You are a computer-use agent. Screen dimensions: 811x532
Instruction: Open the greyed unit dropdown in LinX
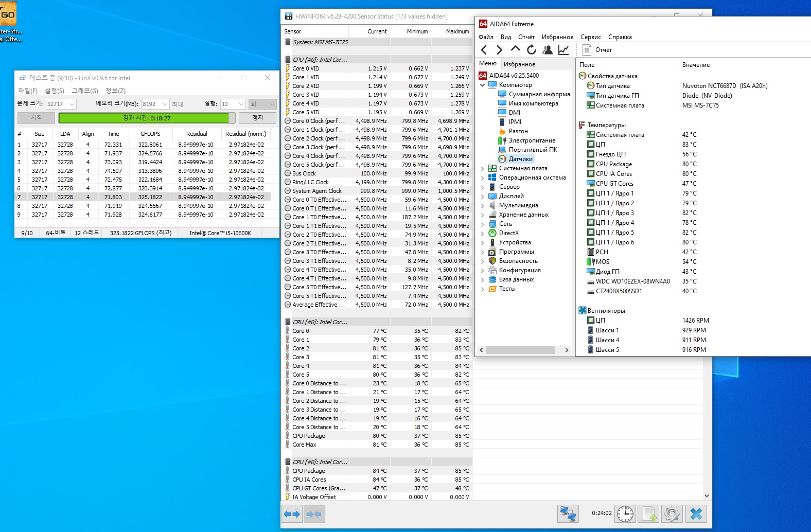[x=262, y=104]
